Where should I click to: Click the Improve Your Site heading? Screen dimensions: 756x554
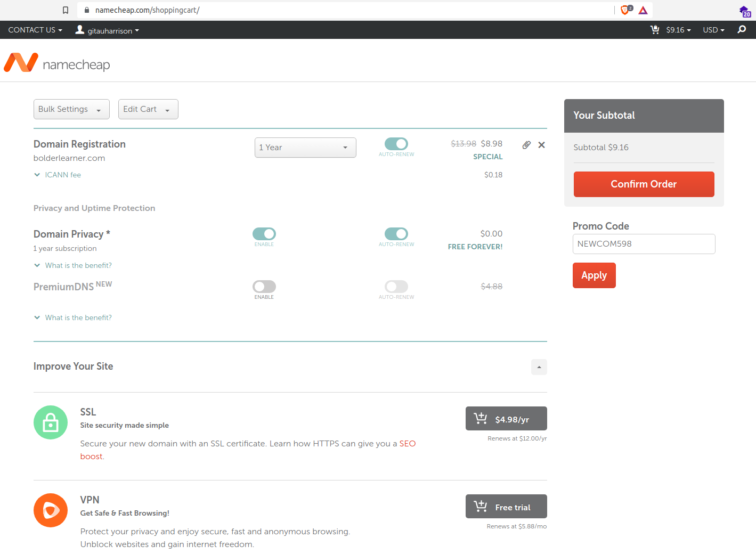coord(74,366)
